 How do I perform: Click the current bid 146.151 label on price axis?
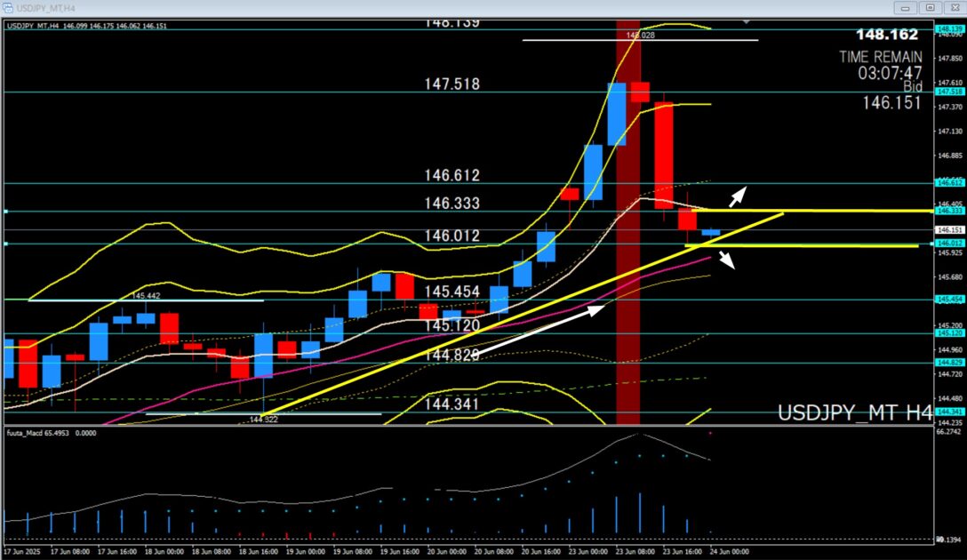click(x=947, y=229)
